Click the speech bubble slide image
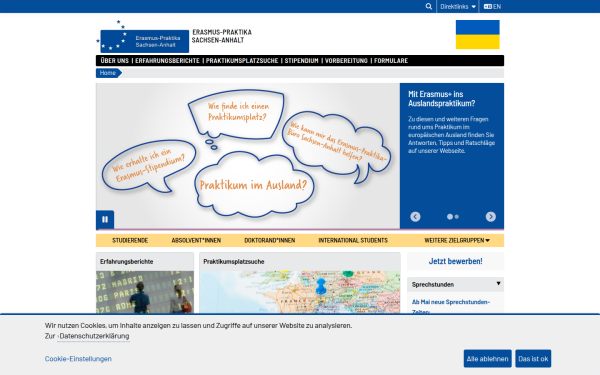The image size is (600, 375). click(x=248, y=156)
